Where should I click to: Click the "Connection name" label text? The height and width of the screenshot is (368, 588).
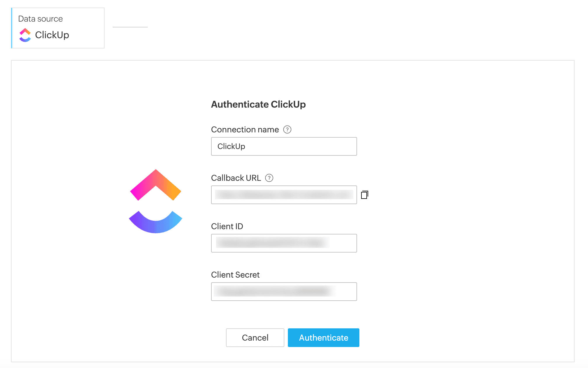[x=245, y=129]
